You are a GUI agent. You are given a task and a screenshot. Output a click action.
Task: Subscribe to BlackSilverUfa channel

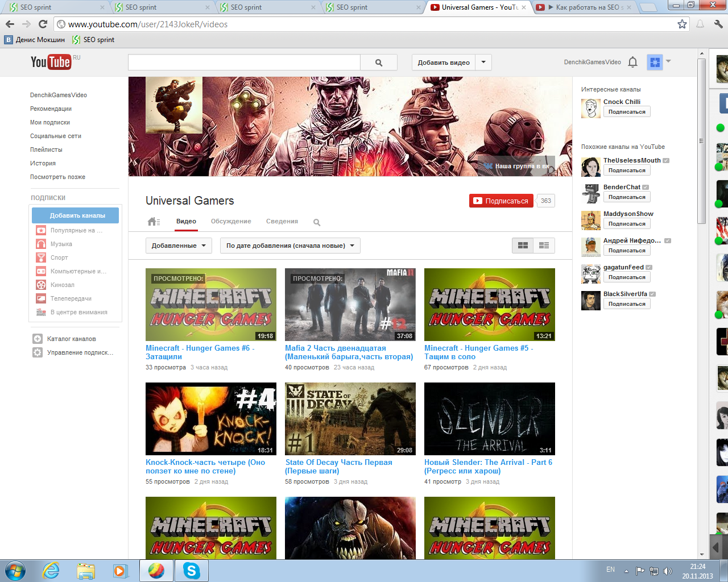click(627, 304)
